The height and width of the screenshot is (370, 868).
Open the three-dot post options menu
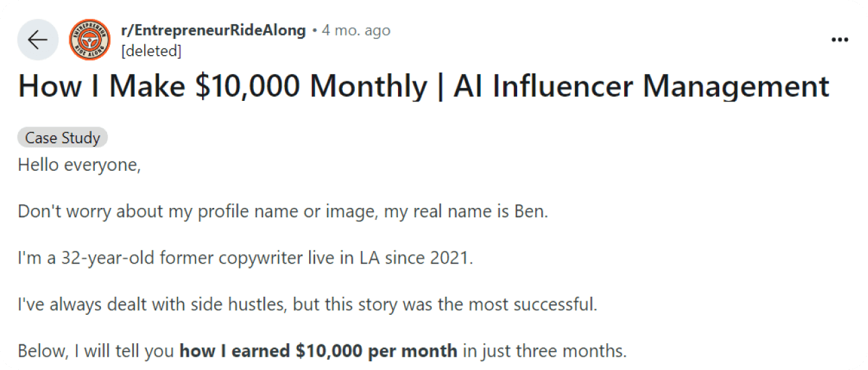pos(839,40)
